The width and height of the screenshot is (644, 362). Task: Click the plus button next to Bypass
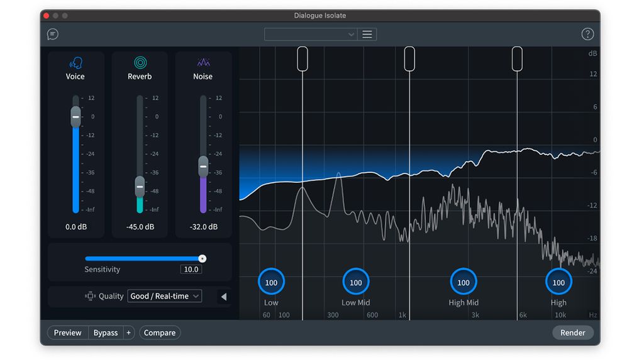[x=128, y=332]
